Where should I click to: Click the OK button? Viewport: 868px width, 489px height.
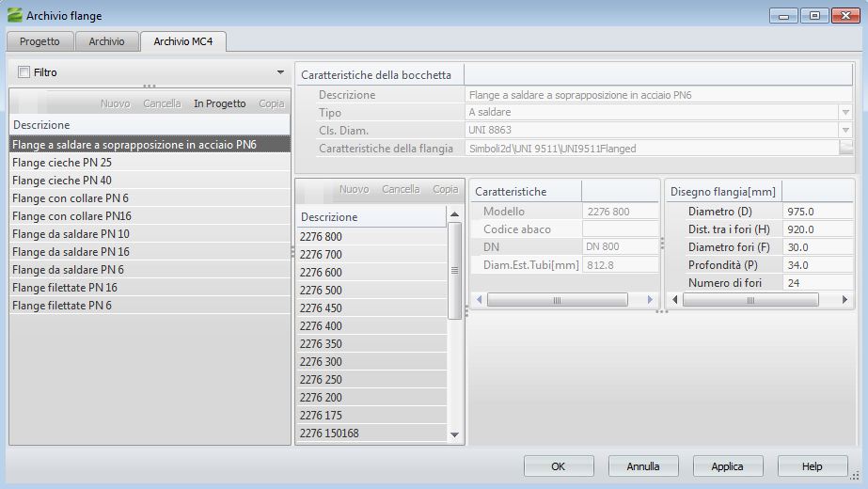[558, 466]
